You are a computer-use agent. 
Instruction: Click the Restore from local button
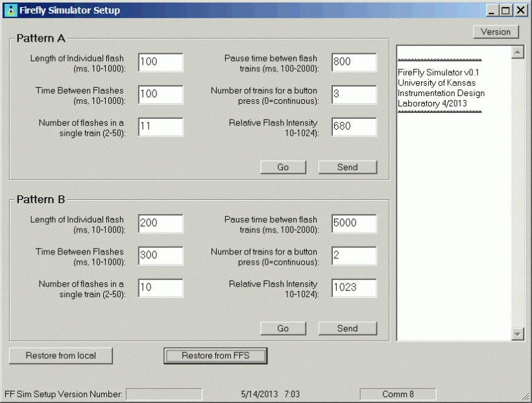coord(61,356)
